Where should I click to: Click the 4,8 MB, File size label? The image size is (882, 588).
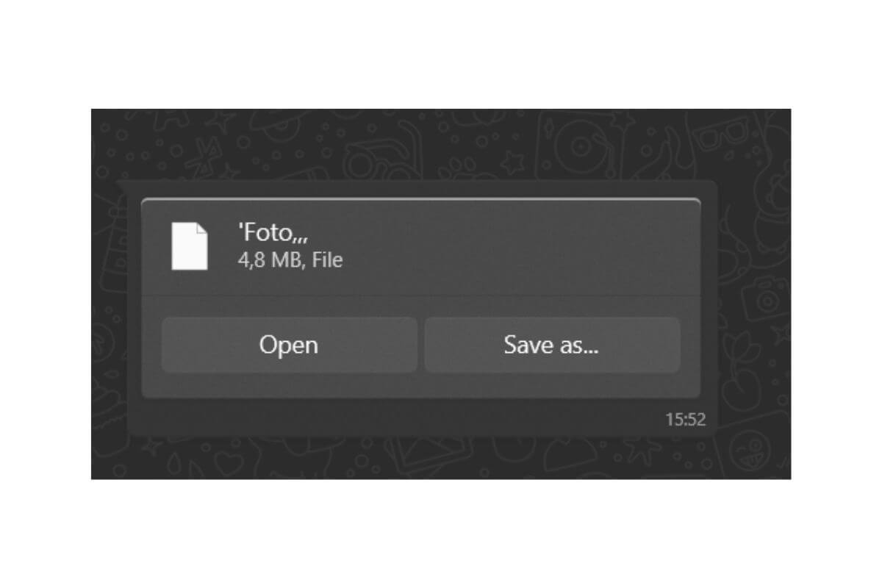point(290,260)
